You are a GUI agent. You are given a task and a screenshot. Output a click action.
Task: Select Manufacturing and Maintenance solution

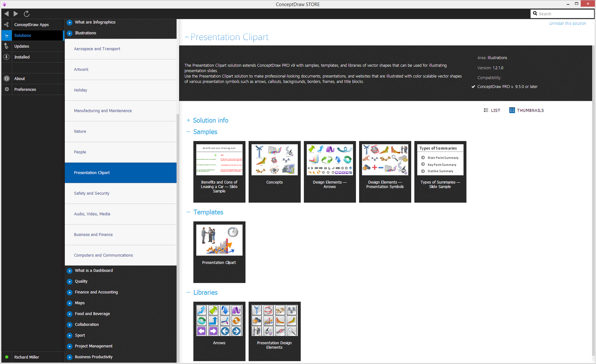coord(120,111)
